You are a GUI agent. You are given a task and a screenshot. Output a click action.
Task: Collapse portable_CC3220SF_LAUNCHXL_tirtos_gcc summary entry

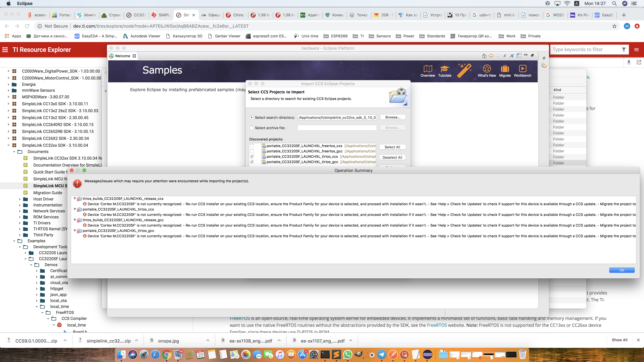[x=75, y=231]
